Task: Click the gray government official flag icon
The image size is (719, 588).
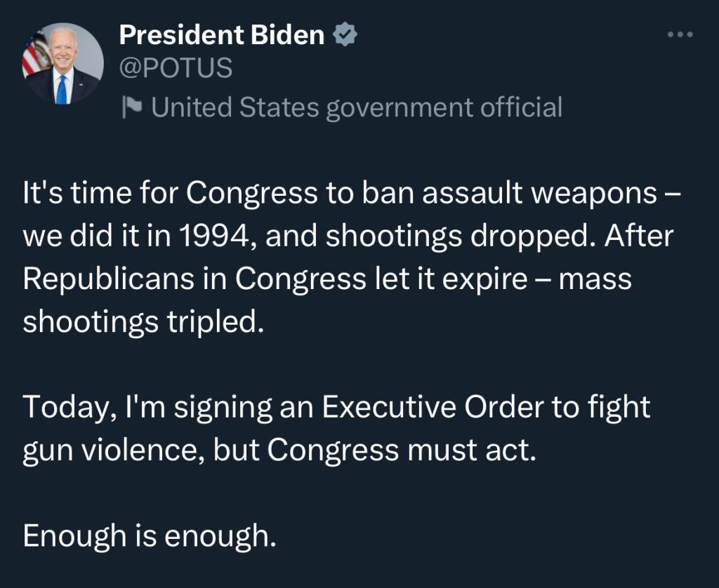Action: 131,107
